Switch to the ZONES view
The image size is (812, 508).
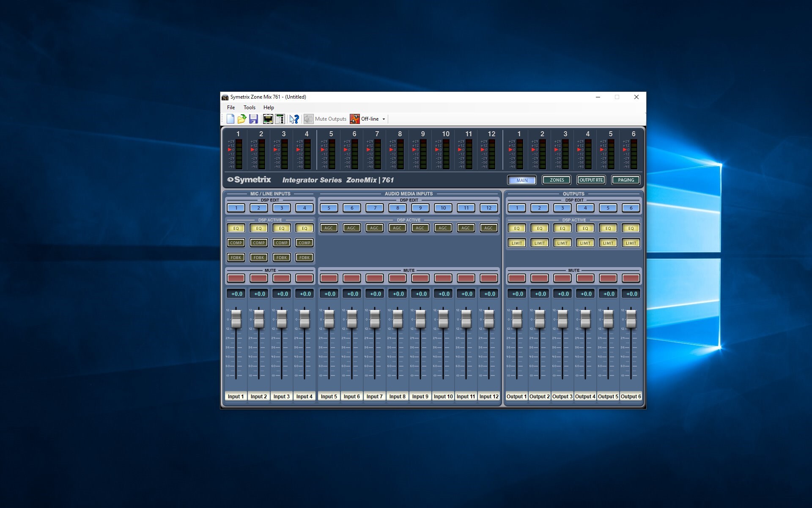click(x=557, y=180)
